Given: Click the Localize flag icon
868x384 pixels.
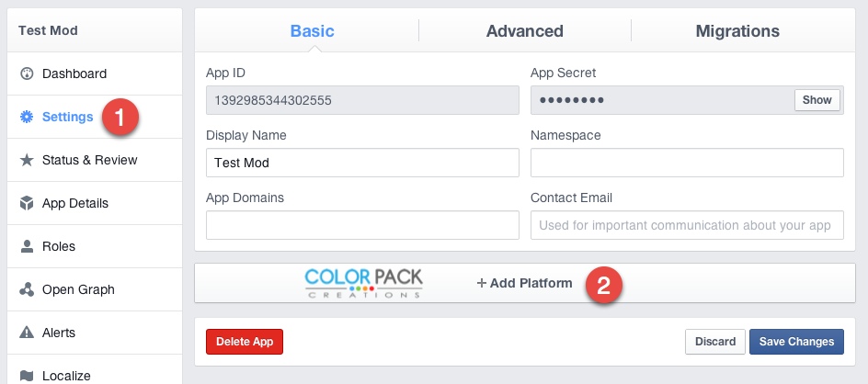Looking at the screenshot, I should tap(27, 376).
